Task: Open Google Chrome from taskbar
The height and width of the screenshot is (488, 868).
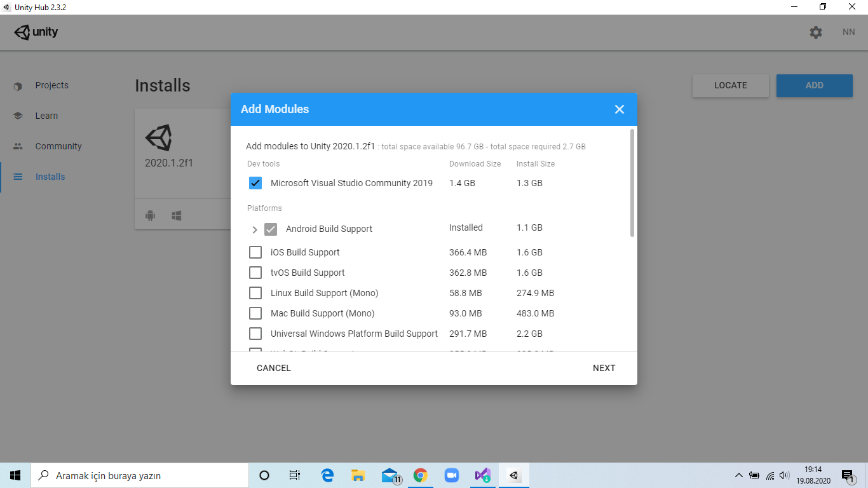Action: [x=420, y=475]
